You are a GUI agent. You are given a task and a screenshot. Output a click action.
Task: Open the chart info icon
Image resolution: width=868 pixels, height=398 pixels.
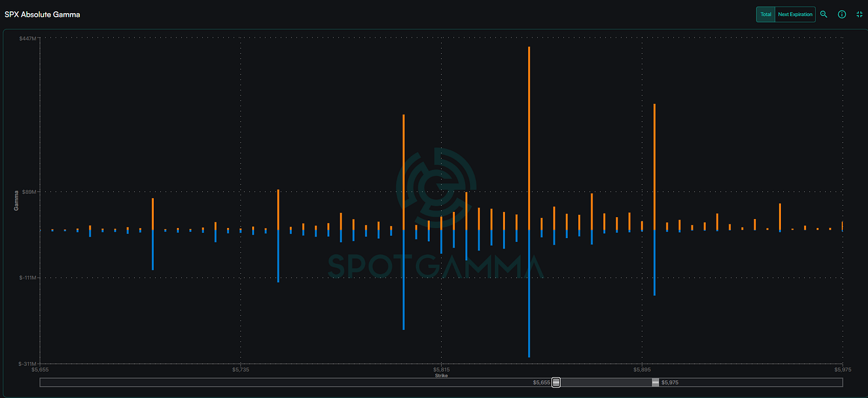tap(842, 14)
